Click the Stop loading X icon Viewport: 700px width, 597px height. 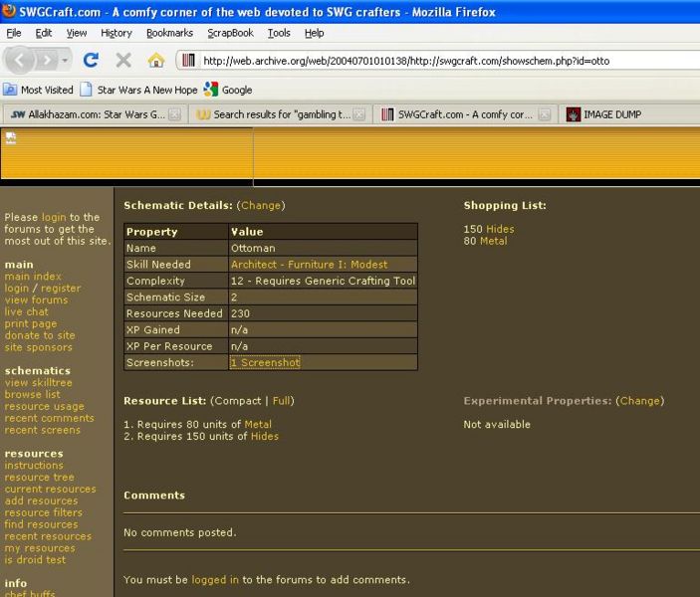(x=123, y=60)
